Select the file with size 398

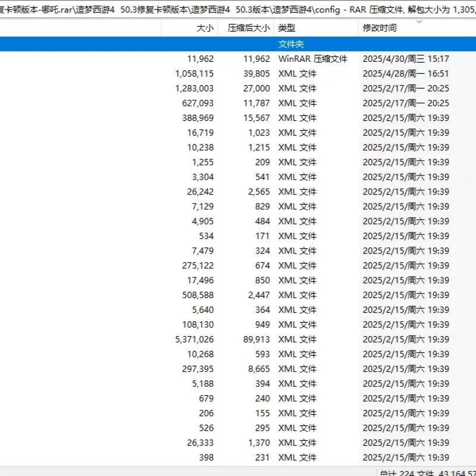pos(206,458)
